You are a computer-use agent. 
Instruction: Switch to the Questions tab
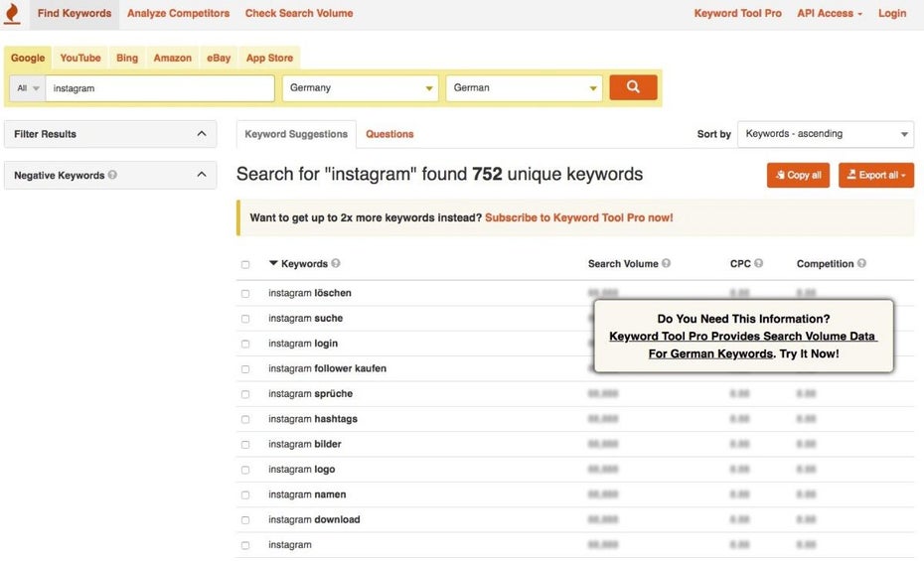389,134
